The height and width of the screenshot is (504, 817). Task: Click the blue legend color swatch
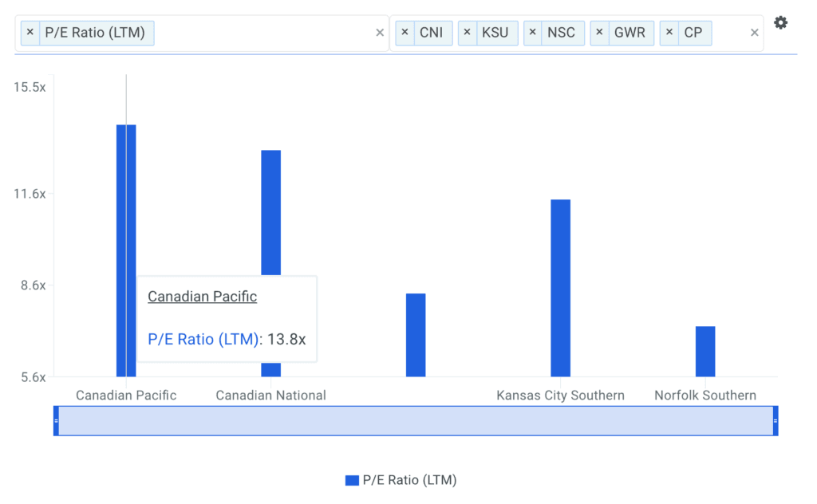[352, 480]
